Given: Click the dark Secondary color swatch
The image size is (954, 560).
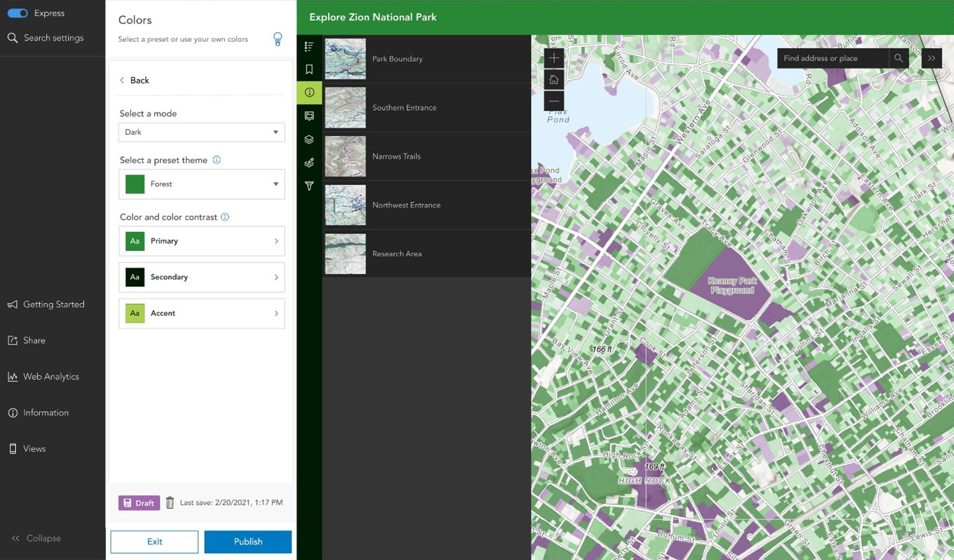Looking at the screenshot, I should (135, 277).
